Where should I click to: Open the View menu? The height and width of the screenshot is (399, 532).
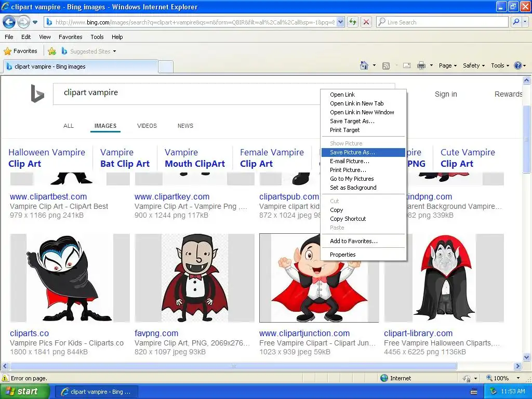45,37
